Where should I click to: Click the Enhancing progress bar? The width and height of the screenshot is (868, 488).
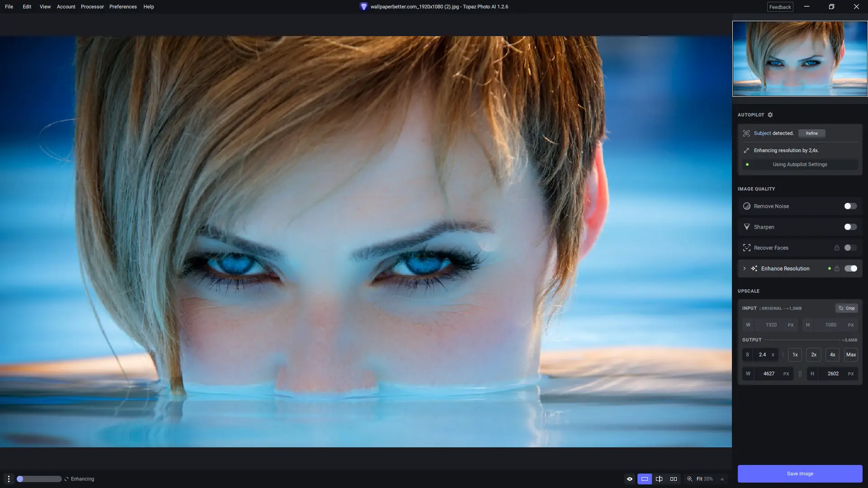[x=39, y=479]
